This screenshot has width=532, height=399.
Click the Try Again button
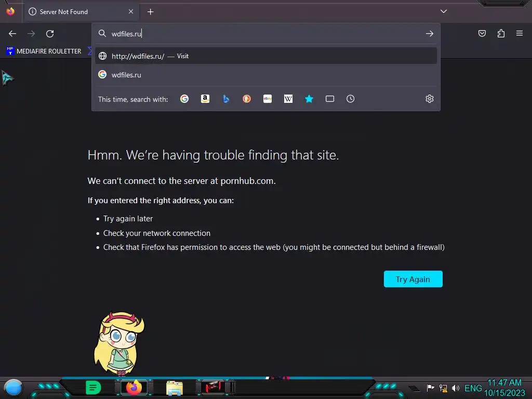point(413,279)
